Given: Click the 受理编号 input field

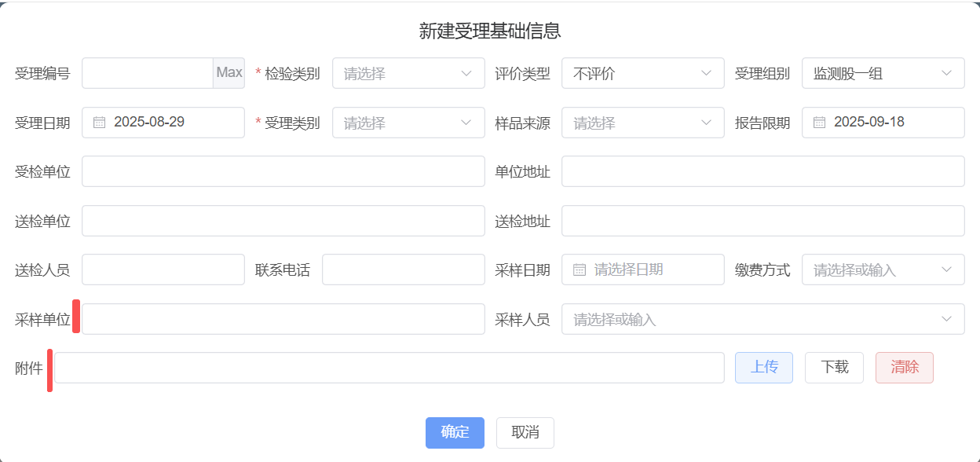Looking at the screenshot, I should [148, 73].
